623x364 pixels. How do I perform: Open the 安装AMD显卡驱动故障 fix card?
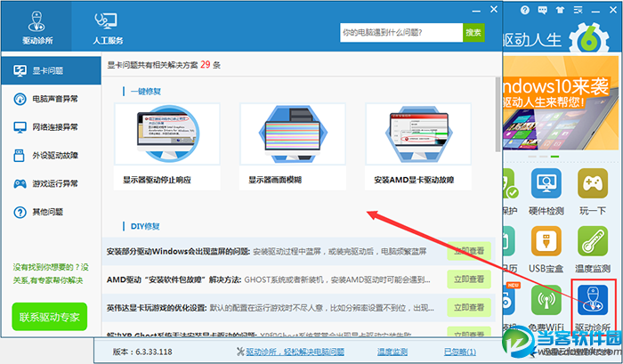coord(418,146)
